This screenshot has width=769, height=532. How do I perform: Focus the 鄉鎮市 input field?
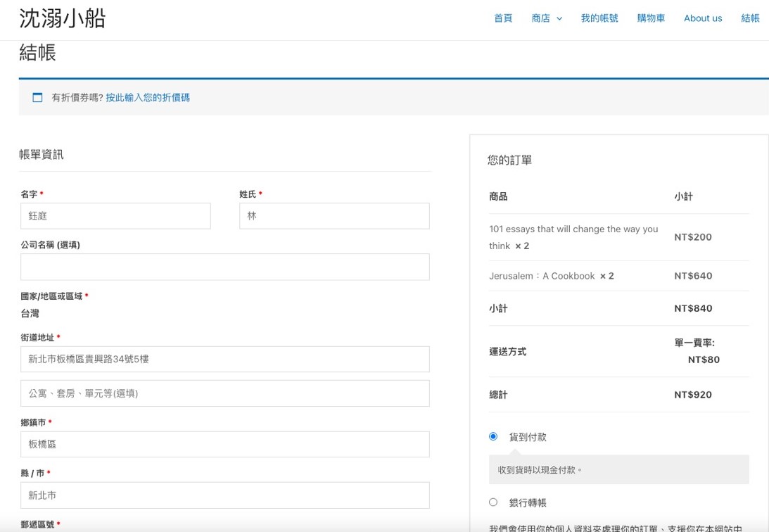[x=224, y=444]
